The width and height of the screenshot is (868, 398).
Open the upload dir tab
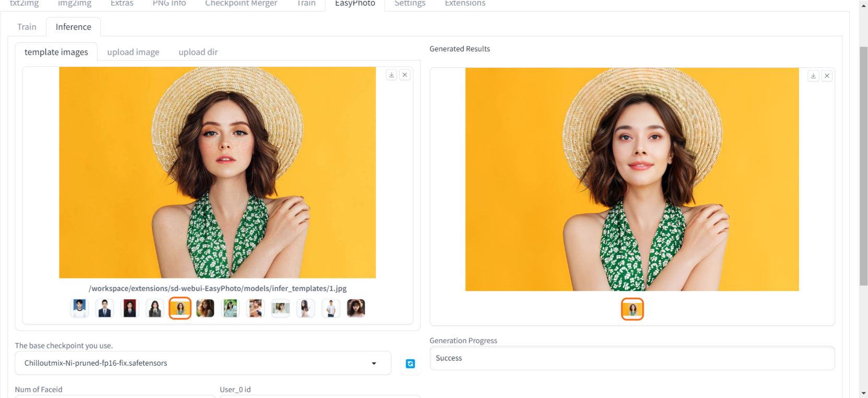click(x=198, y=52)
